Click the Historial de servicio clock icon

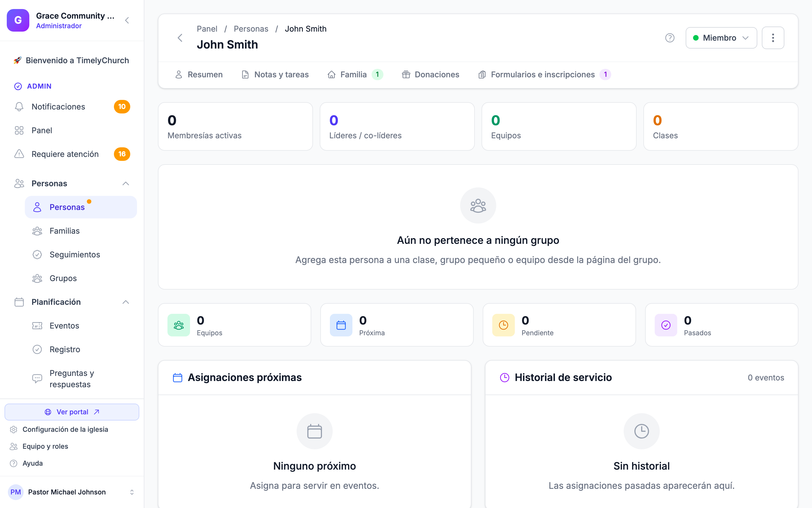(x=505, y=378)
